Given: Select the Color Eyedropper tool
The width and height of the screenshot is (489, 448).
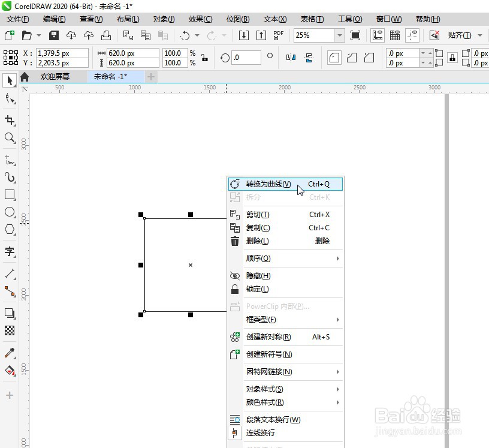Looking at the screenshot, I should pos(10,353).
